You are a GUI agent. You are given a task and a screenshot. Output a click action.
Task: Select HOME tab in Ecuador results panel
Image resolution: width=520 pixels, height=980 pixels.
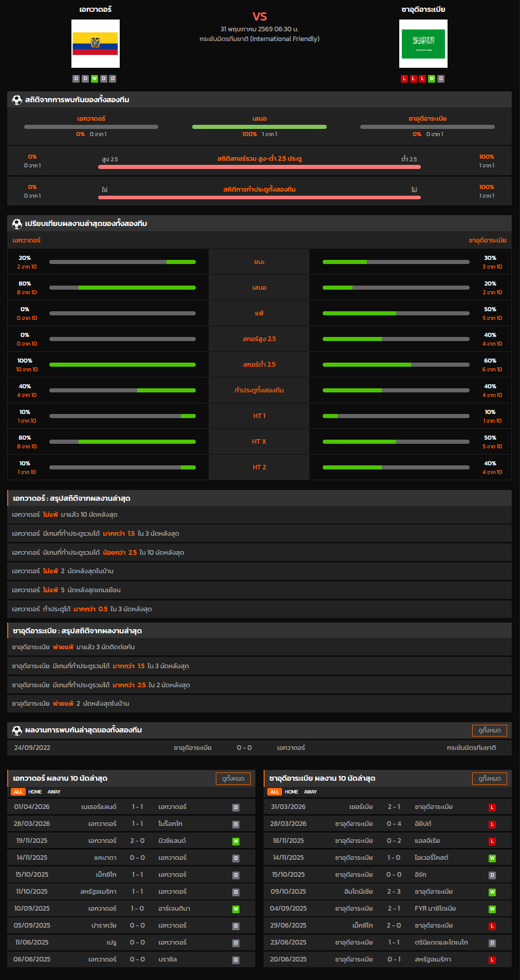point(35,792)
